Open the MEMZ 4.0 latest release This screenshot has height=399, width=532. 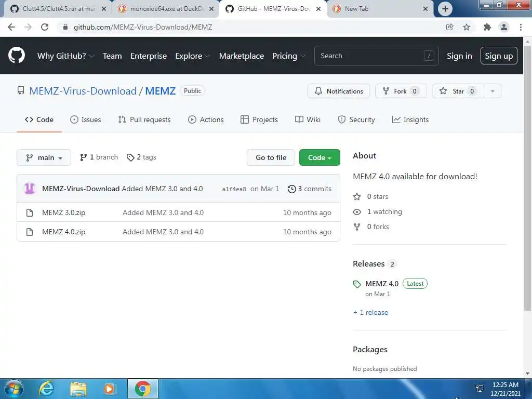point(382,284)
